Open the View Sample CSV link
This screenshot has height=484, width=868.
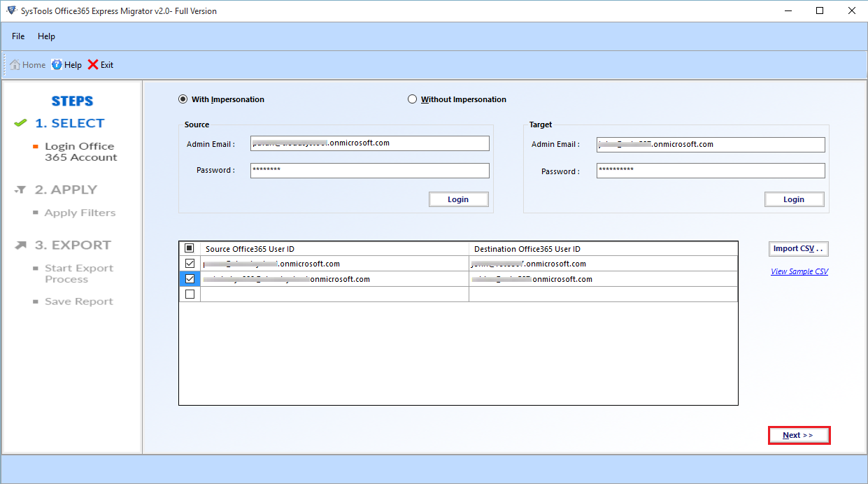pos(799,271)
